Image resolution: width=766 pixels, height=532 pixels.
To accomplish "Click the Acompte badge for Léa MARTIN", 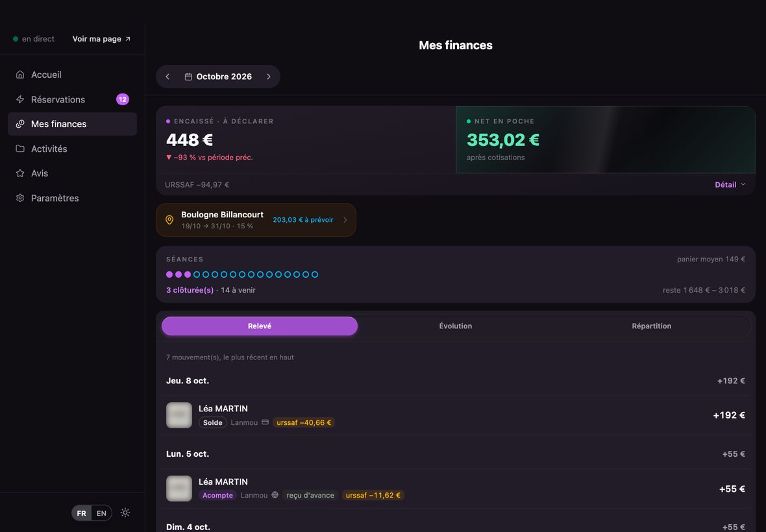I will click(217, 496).
